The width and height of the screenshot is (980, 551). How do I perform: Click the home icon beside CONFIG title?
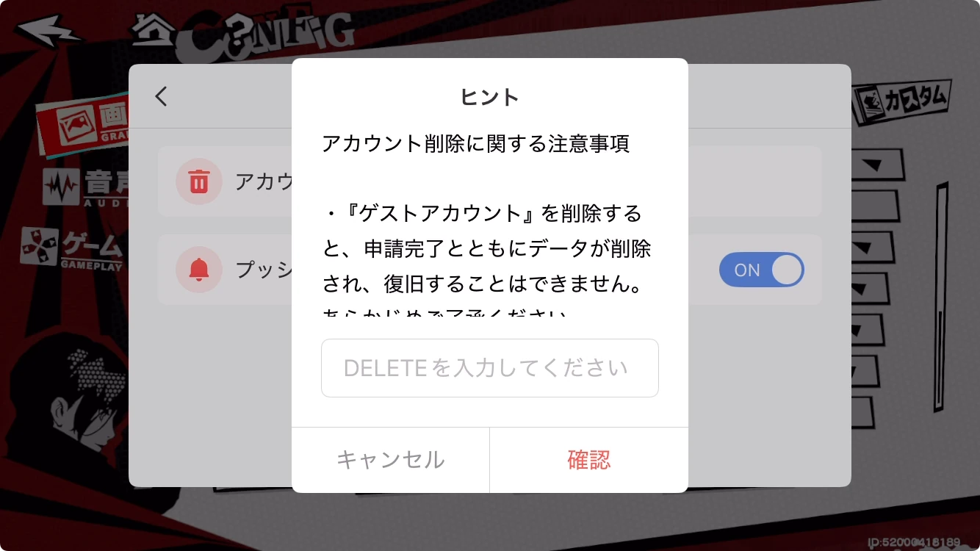[153, 29]
